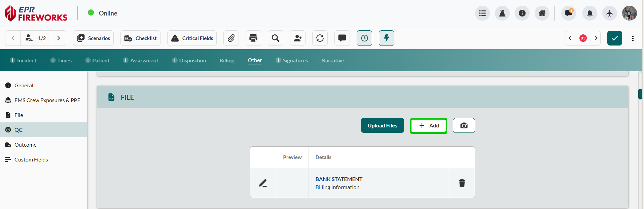
Task: Go to previous validation error arrow
Action: click(x=570, y=38)
